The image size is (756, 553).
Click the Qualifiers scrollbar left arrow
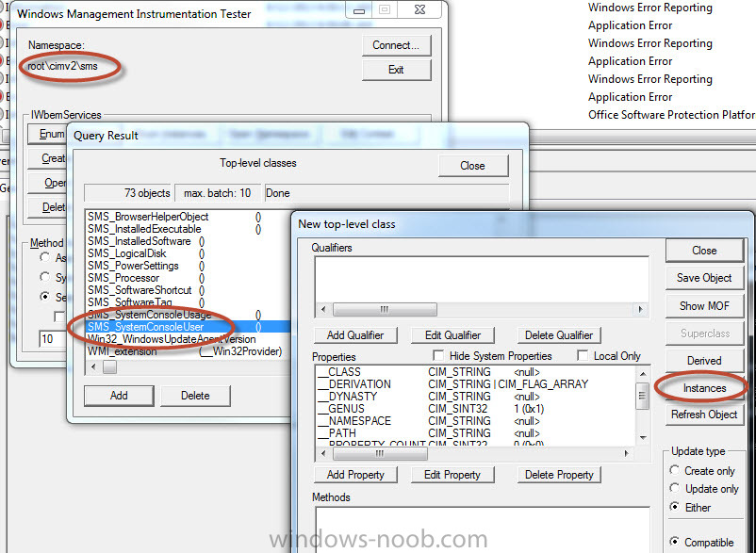(323, 309)
